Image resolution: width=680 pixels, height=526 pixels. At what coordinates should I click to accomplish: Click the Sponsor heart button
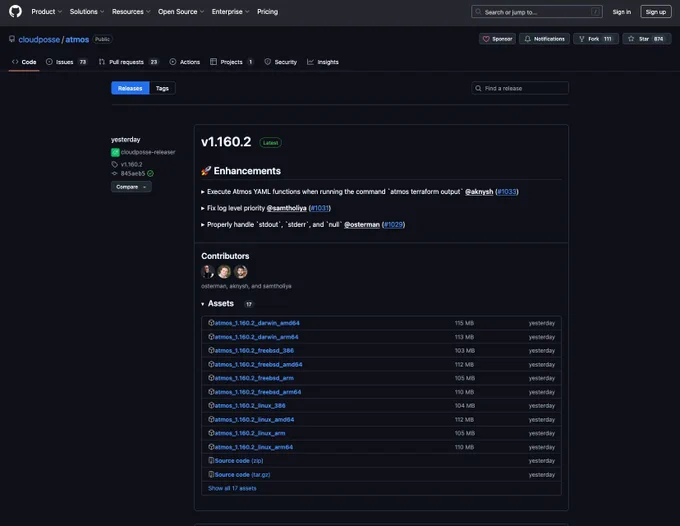click(x=497, y=39)
